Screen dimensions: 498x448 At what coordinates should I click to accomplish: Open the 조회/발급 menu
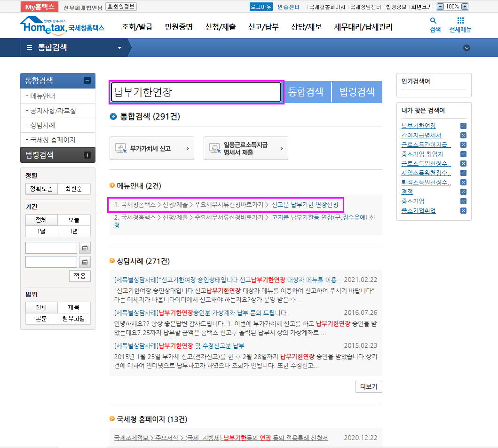137,27
